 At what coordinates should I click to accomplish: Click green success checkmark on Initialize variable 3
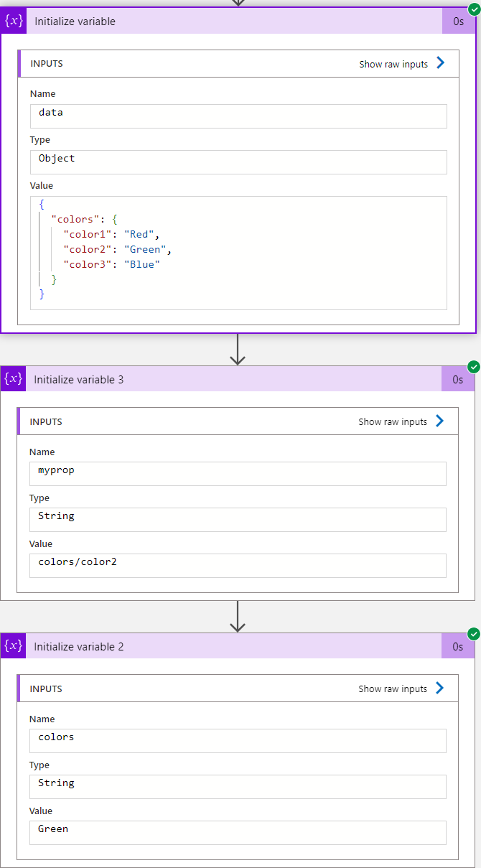point(473,367)
